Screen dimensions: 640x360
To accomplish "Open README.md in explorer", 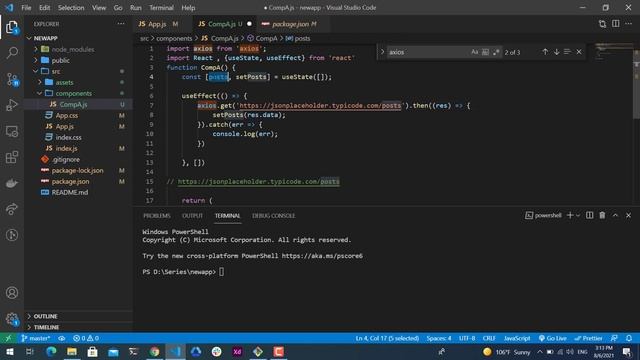I will tap(70, 192).
